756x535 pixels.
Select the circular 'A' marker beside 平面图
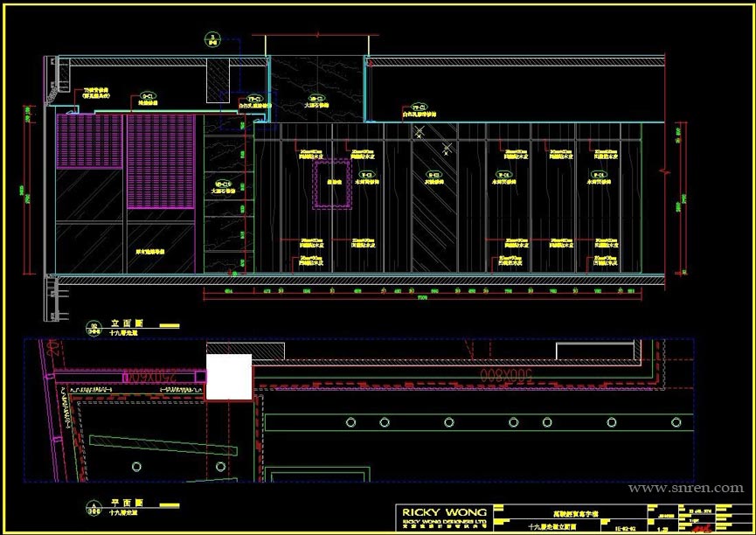[94, 508]
